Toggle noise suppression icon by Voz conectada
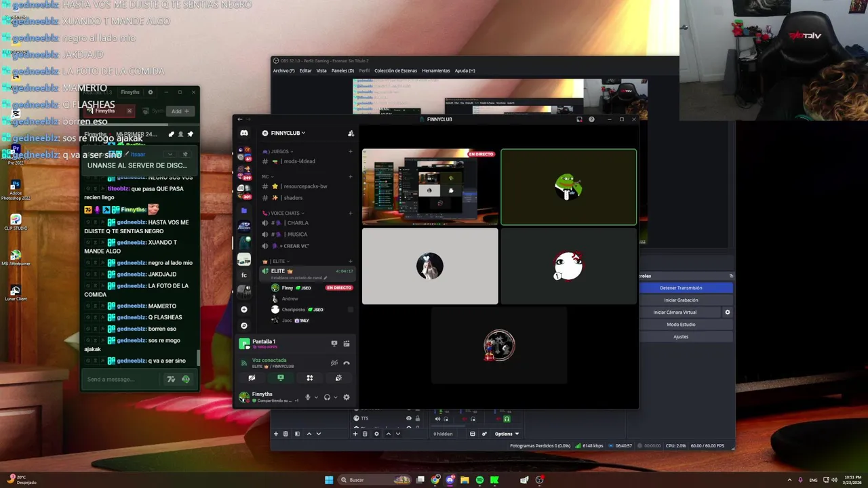The height and width of the screenshot is (488, 868). point(334,363)
